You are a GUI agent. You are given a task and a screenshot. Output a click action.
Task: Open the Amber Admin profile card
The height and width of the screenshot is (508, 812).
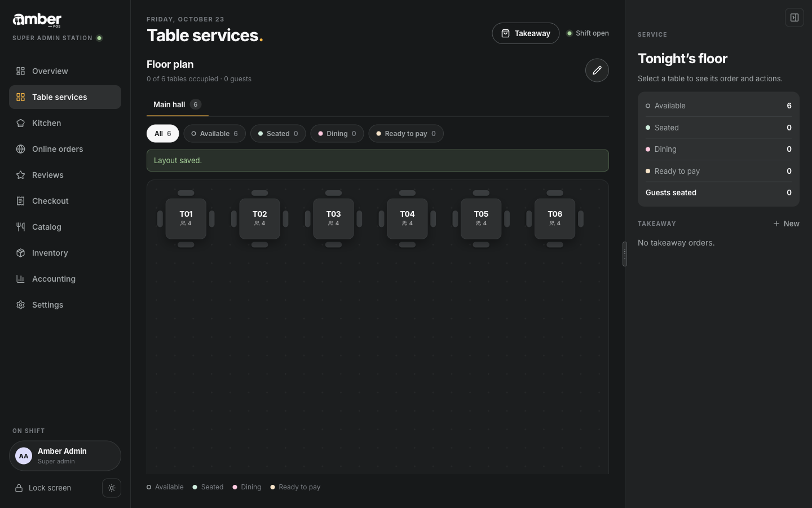click(x=65, y=456)
